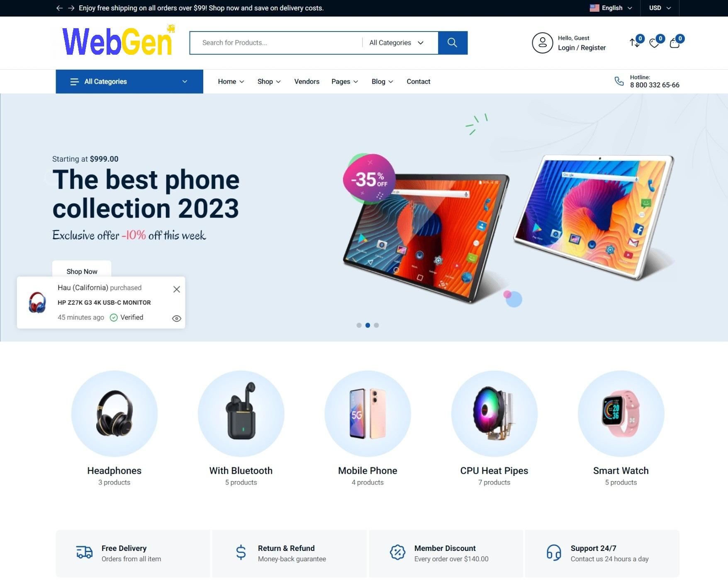Select the third hero slider dot
The height and width of the screenshot is (582, 728).
376,325
